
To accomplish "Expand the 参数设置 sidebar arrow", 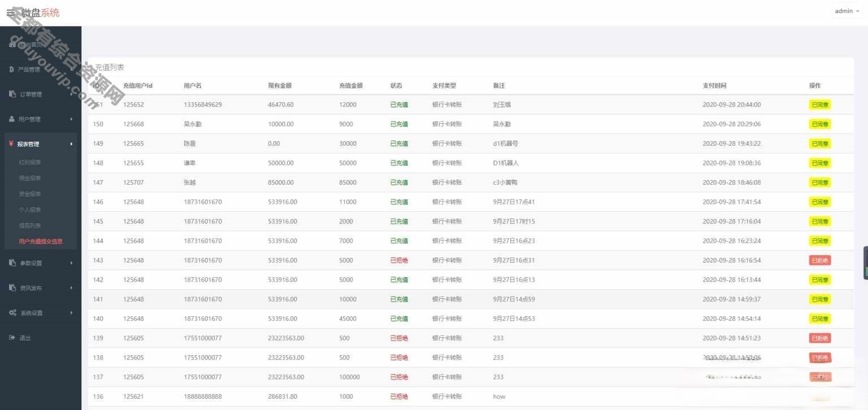I will click(x=72, y=263).
